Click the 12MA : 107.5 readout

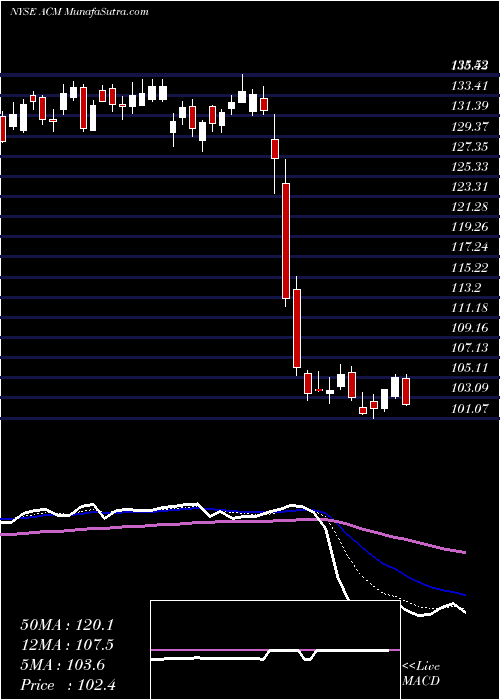[67, 645]
